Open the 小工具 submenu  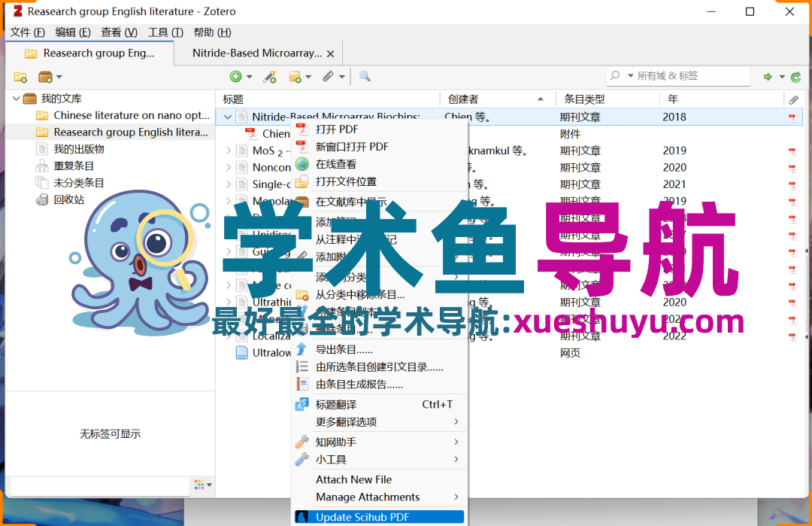pyautogui.click(x=380, y=460)
